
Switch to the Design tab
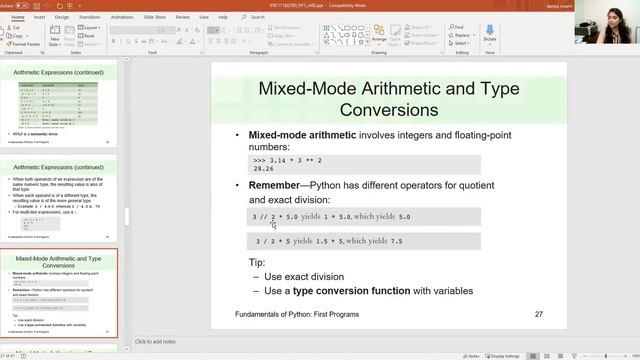click(62, 17)
